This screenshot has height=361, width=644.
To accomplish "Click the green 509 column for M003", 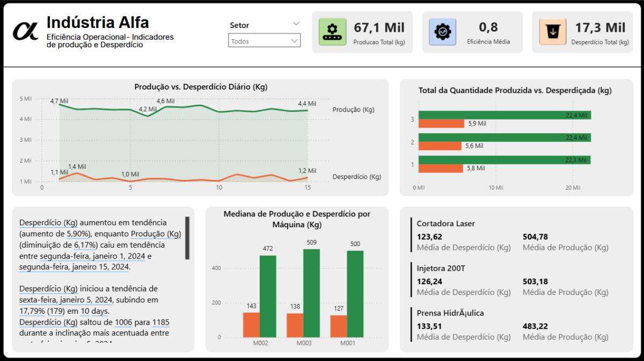I will pos(312,293).
